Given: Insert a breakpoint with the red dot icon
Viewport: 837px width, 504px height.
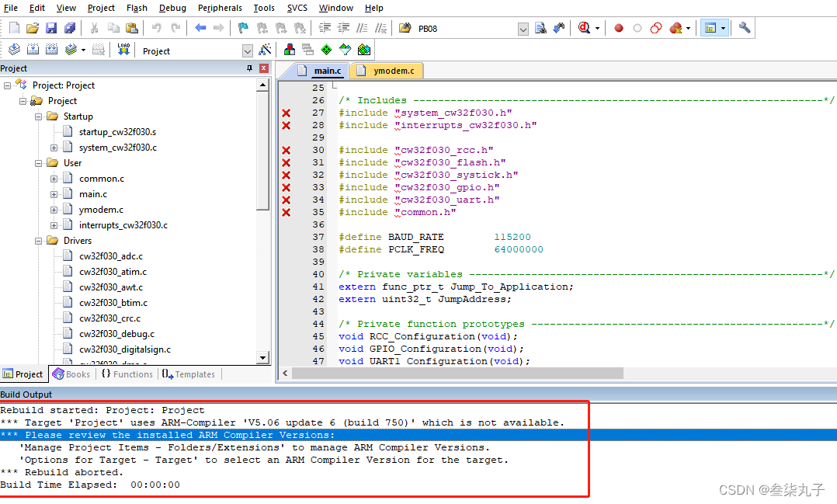Looking at the screenshot, I should (x=619, y=27).
